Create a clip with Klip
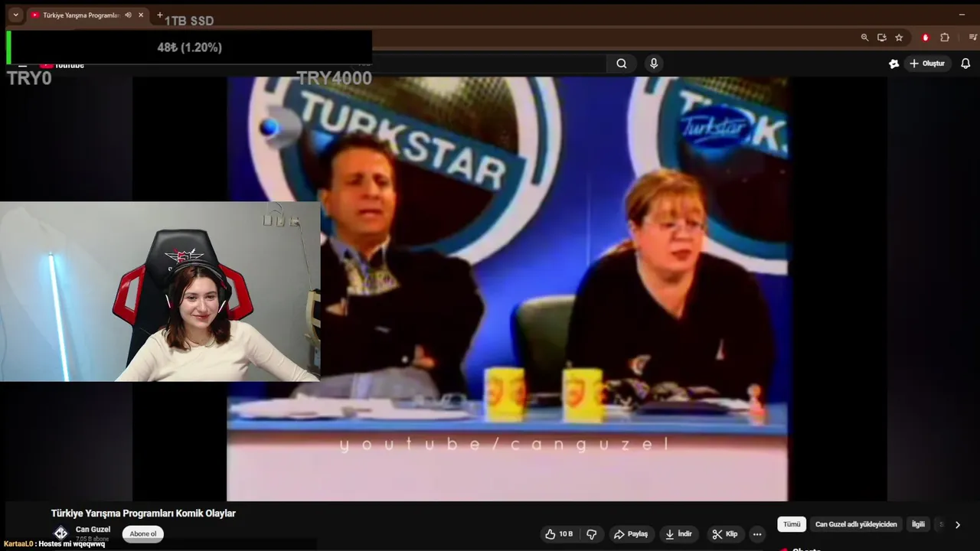This screenshot has height=551, width=980. [725, 534]
